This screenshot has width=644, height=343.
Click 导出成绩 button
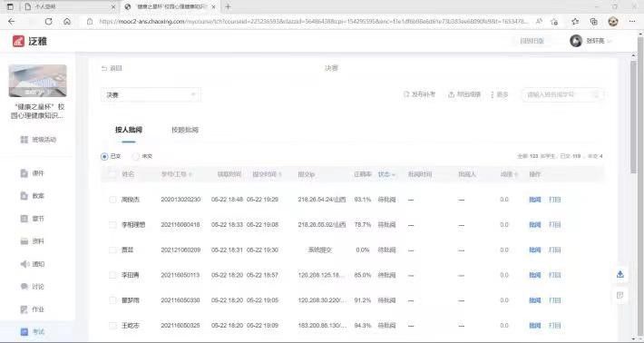464,94
